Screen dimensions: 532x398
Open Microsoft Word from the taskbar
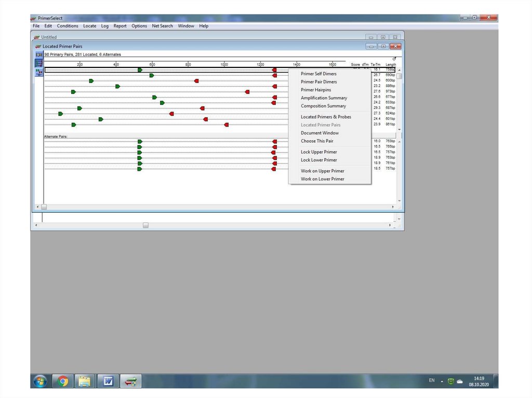coord(108,381)
